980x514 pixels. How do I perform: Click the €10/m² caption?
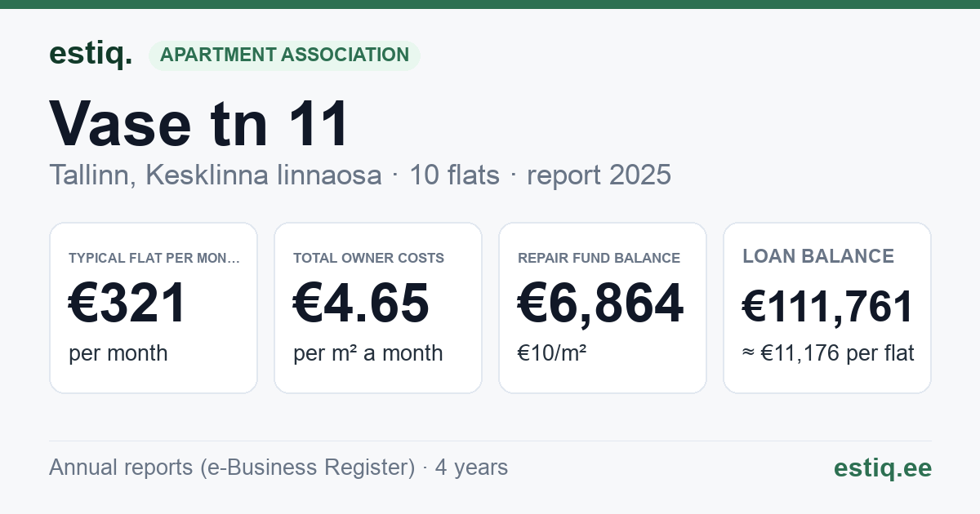tap(552, 353)
